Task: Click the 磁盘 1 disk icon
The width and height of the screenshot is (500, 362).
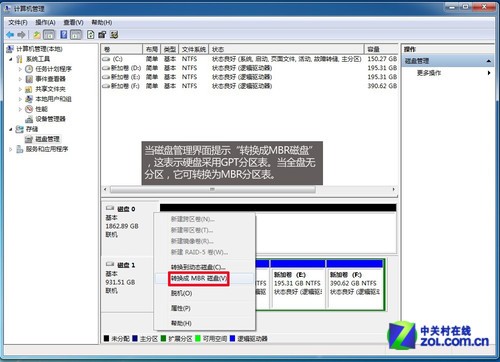Action: pos(110,264)
